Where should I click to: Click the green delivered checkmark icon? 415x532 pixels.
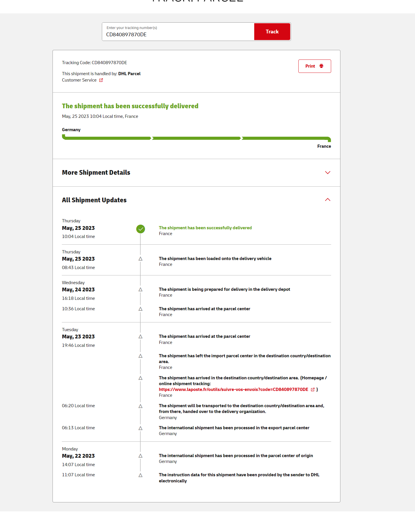(x=140, y=229)
